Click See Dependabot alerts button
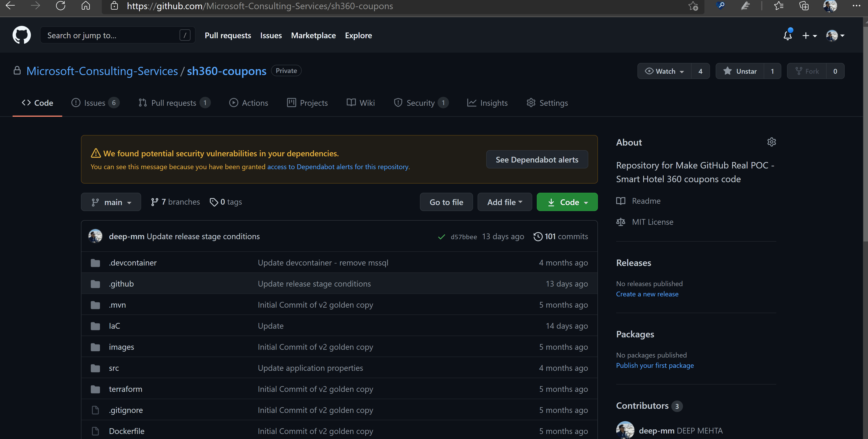This screenshot has width=868, height=439. (537, 160)
